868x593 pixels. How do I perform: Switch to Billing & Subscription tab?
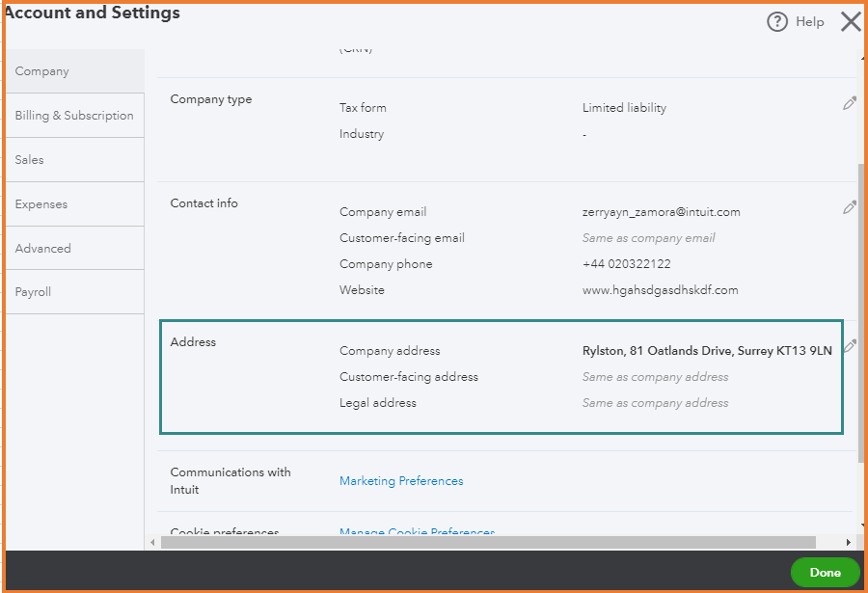click(x=74, y=116)
